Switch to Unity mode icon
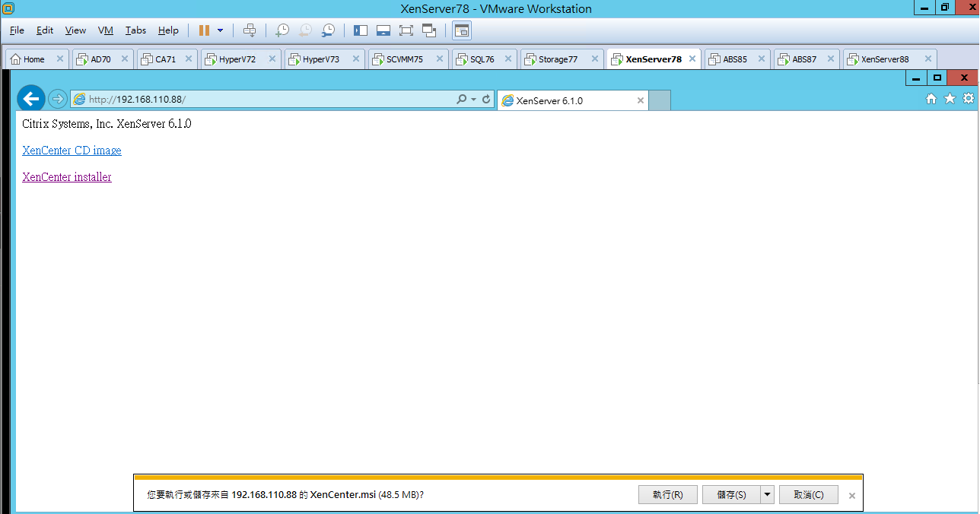The width and height of the screenshot is (980, 514). pos(429,30)
